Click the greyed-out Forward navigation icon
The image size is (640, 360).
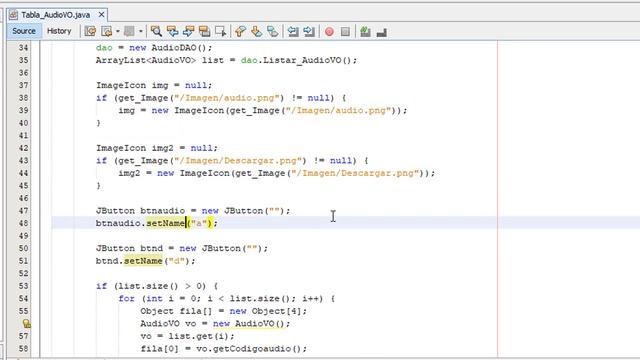pos(129,31)
